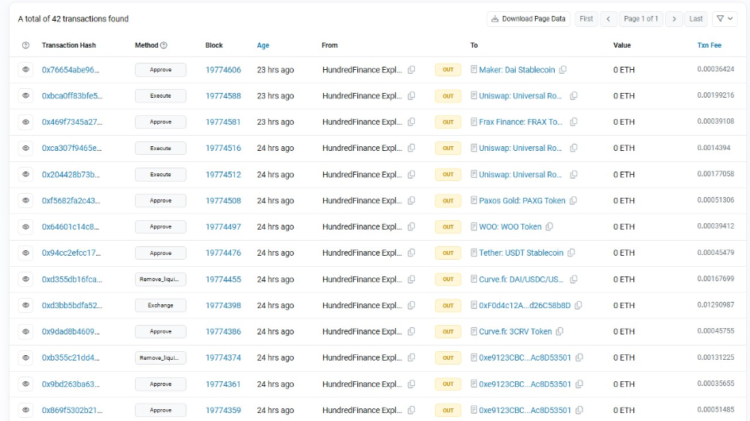Click help icon left of Transaction Hash header
This screenshot has width=750, height=421.
26,45
